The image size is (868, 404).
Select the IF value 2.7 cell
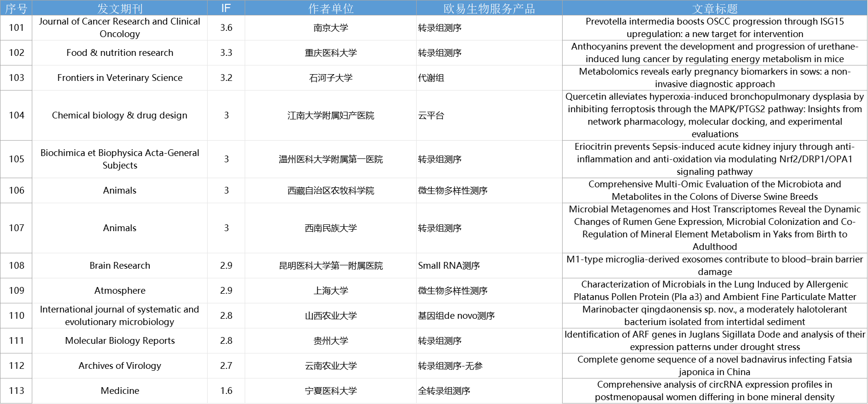[226, 366]
